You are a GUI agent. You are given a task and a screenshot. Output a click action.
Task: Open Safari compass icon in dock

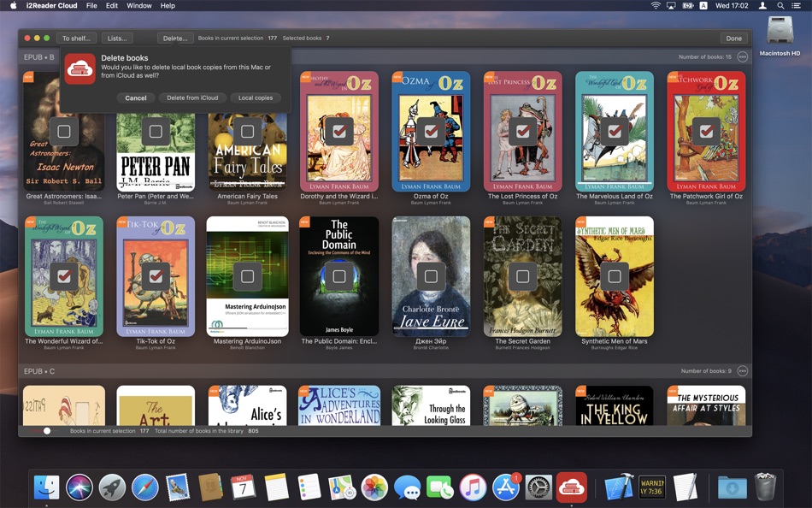pyautogui.click(x=145, y=487)
